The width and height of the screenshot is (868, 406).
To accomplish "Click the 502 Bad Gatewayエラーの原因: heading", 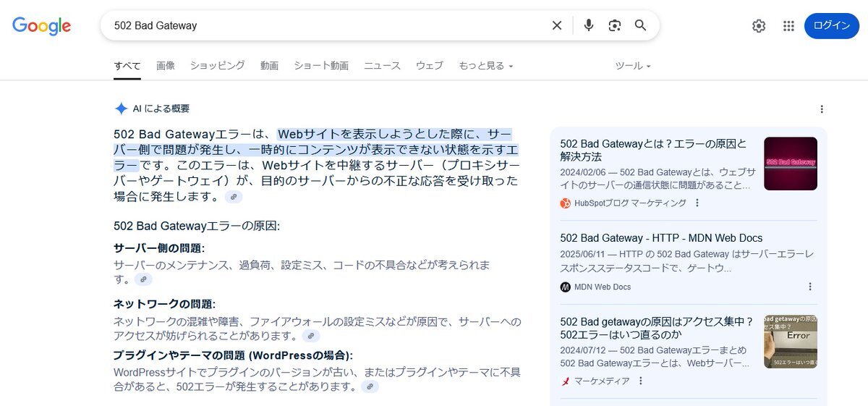I will [x=197, y=226].
